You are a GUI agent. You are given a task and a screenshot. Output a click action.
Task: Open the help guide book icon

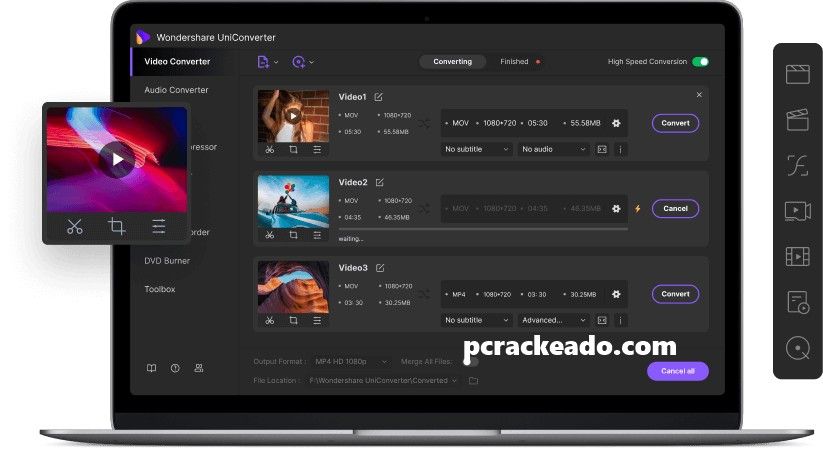pyautogui.click(x=152, y=368)
